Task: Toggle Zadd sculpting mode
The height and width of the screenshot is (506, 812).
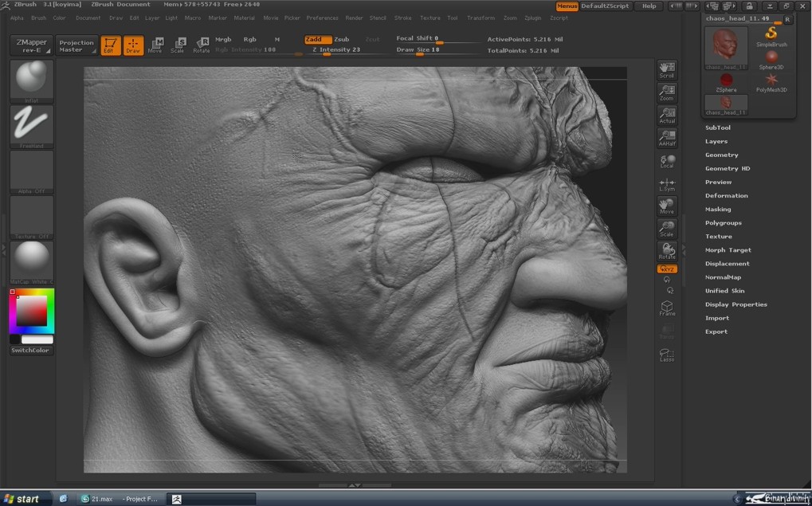Action: coord(318,39)
